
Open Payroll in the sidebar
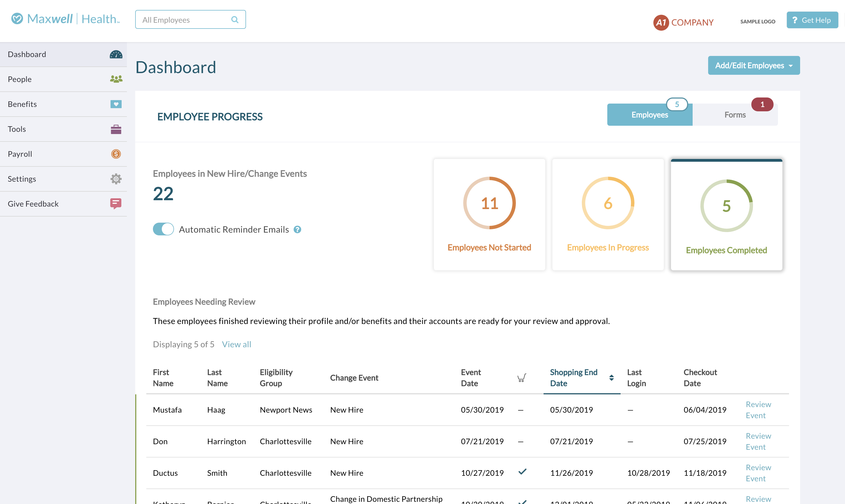[x=63, y=154]
